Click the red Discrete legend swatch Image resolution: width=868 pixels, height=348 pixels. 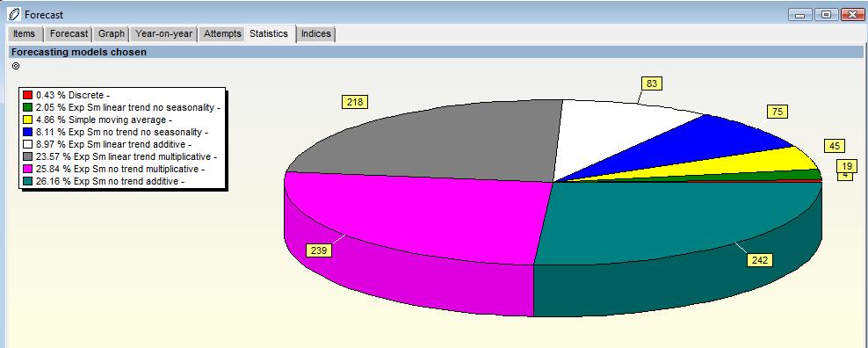[28, 95]
